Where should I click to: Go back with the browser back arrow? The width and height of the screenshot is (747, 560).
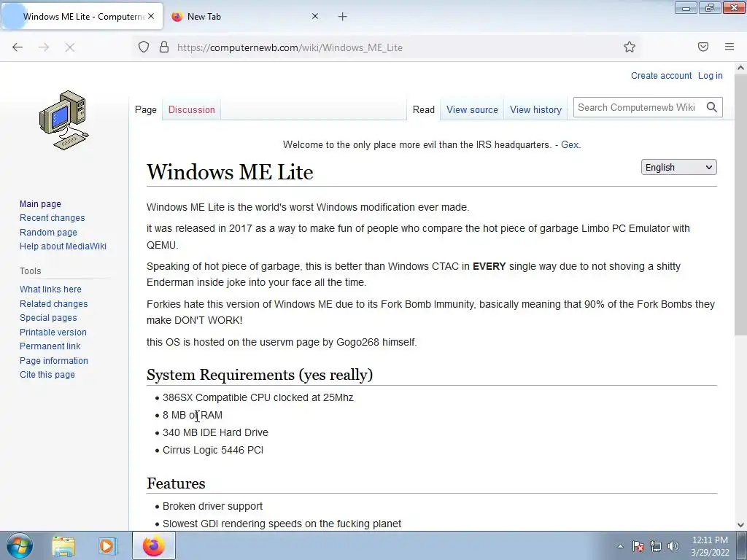point(18,47)
